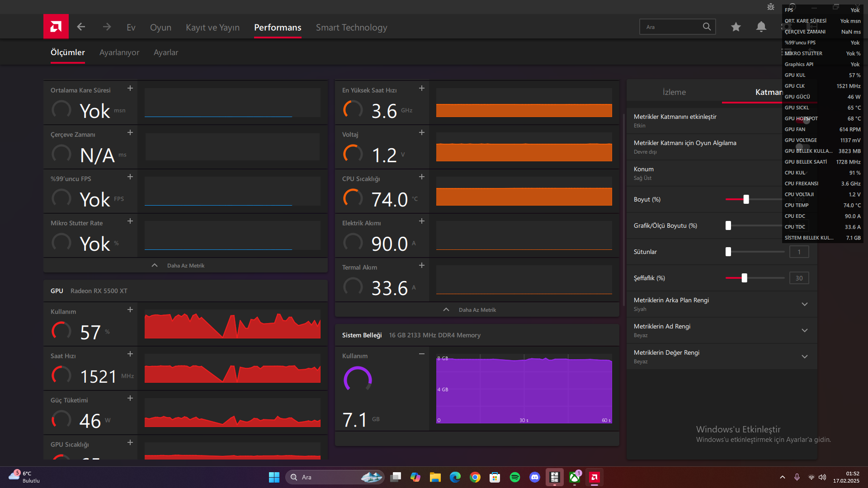Open the İzleme tab
Image resolution: width=868 pixels, height=488 pixels.
[674, 92]
